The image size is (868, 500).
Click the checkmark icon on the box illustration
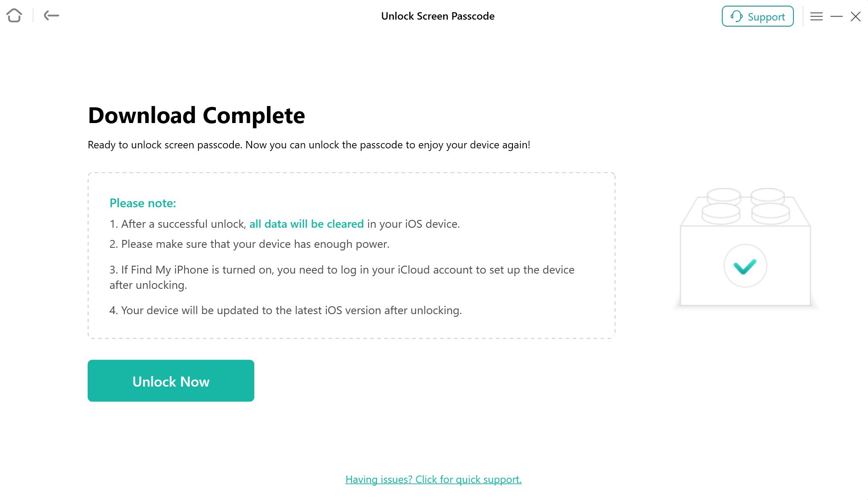pos(745,266)
